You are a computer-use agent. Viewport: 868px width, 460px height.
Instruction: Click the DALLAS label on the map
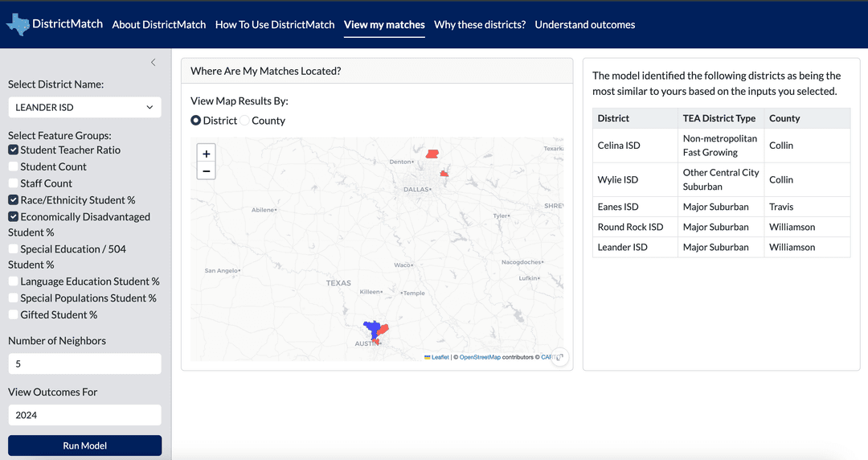tap(416, 190)
